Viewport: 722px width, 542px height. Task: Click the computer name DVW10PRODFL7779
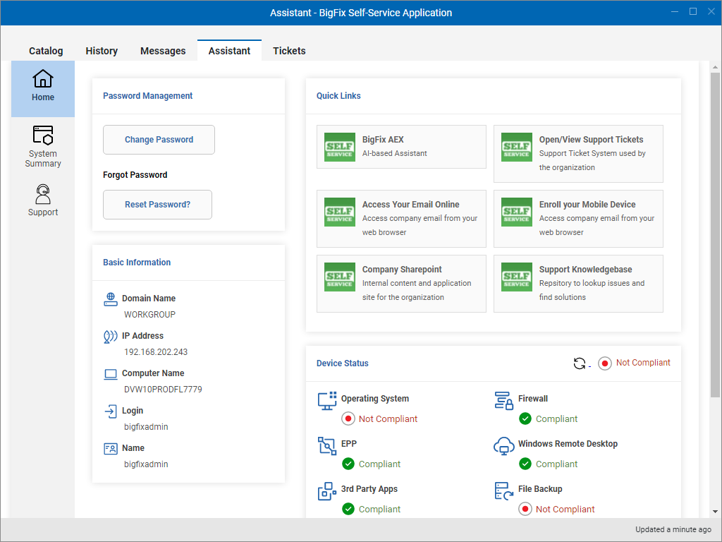click(x=163, y=389)
